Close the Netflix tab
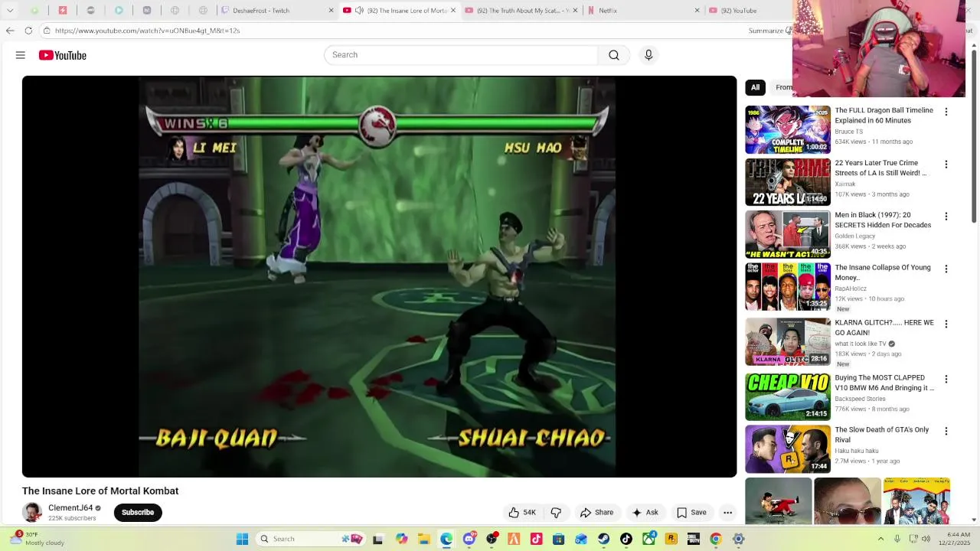Viewport: 980px width, 551px height. (x=697, y=11)
